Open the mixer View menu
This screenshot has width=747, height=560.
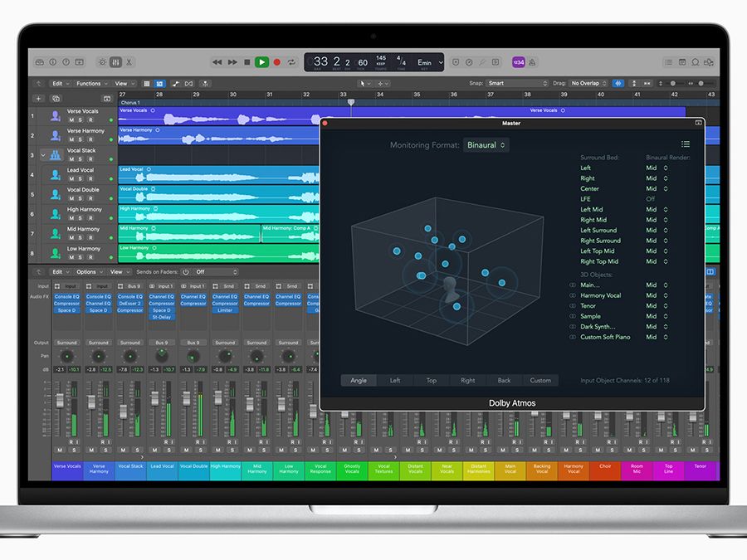pyautogui.click(x=119, y=272)
